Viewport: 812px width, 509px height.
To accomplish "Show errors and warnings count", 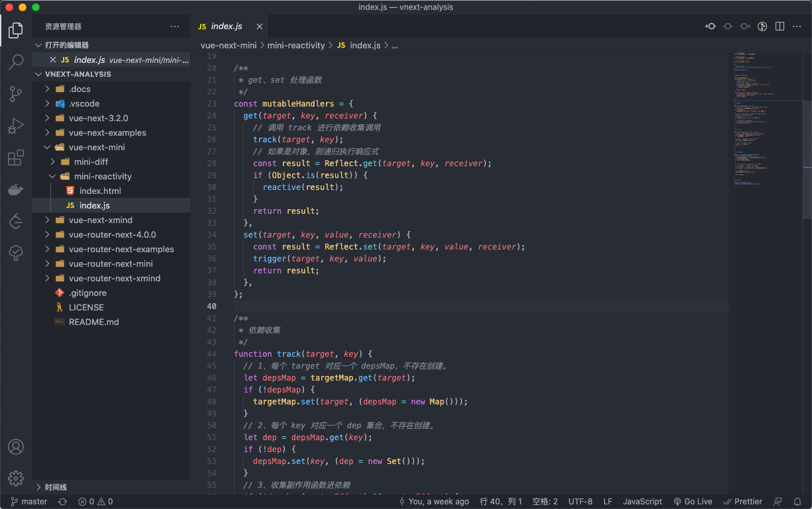I will (x=95, y=502).
